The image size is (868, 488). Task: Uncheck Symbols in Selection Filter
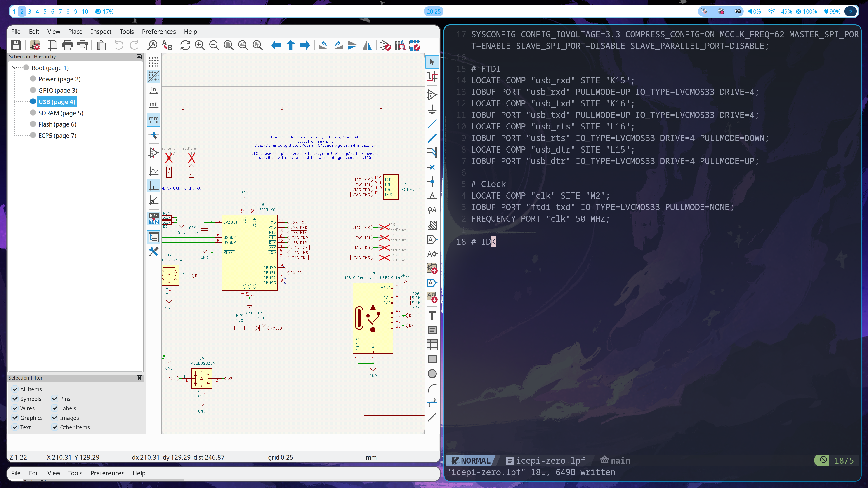coord(15,398)
